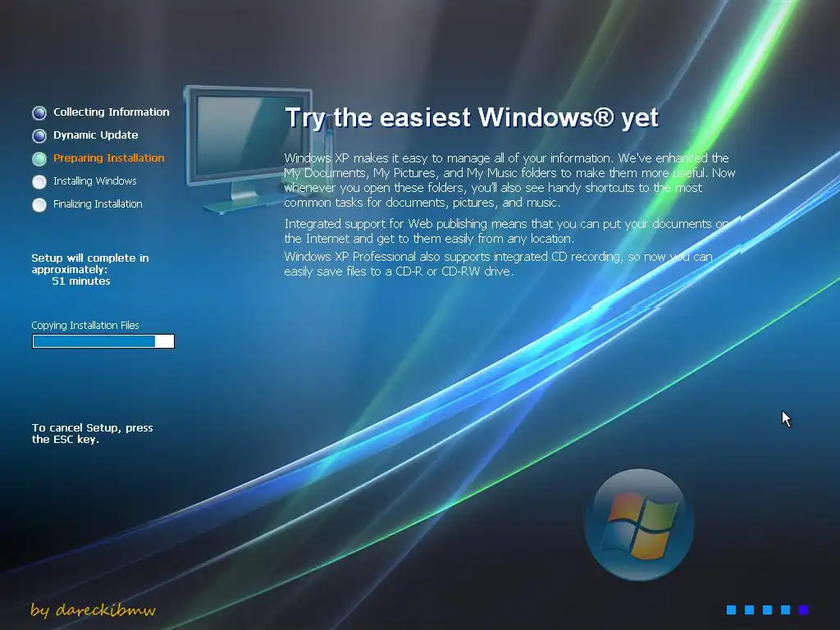The image size is (840, 630).
Task: Click the paragraph about Web publishing support
Action: 506,231
